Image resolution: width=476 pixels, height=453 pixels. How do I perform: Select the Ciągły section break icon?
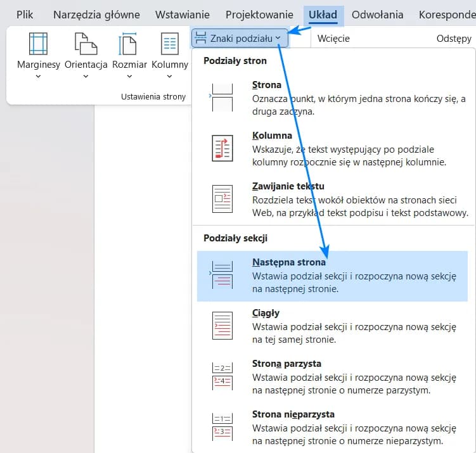coord(222,325)
